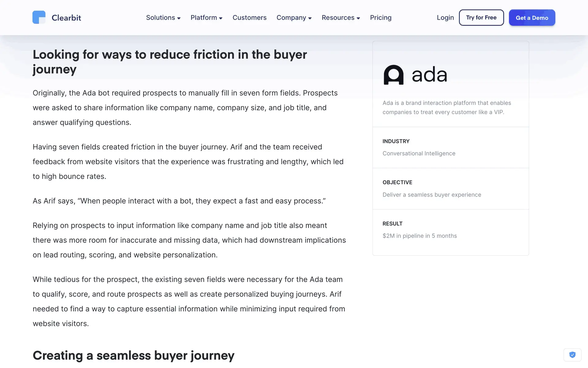Viewport: 588px width, 368px height.
Task: Go to the Customers page
Action: point(250,18)
